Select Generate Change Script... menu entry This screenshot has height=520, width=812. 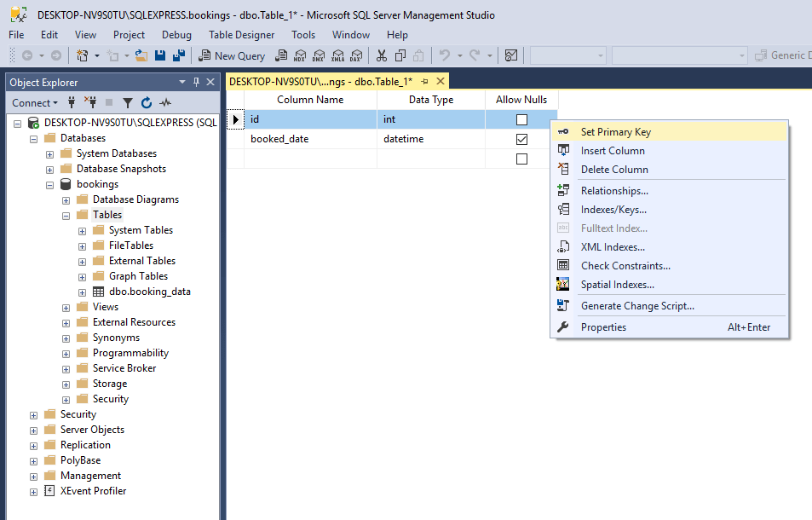(x=669, y=305)
